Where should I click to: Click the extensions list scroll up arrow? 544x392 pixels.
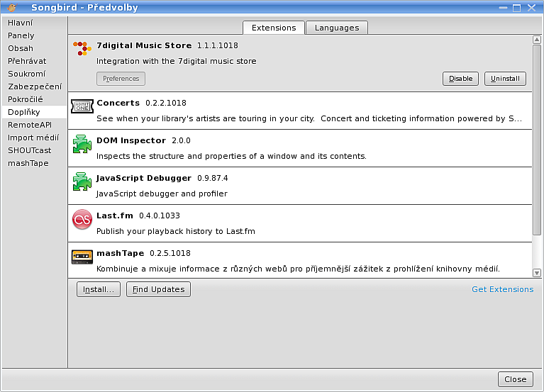(537, 40)
